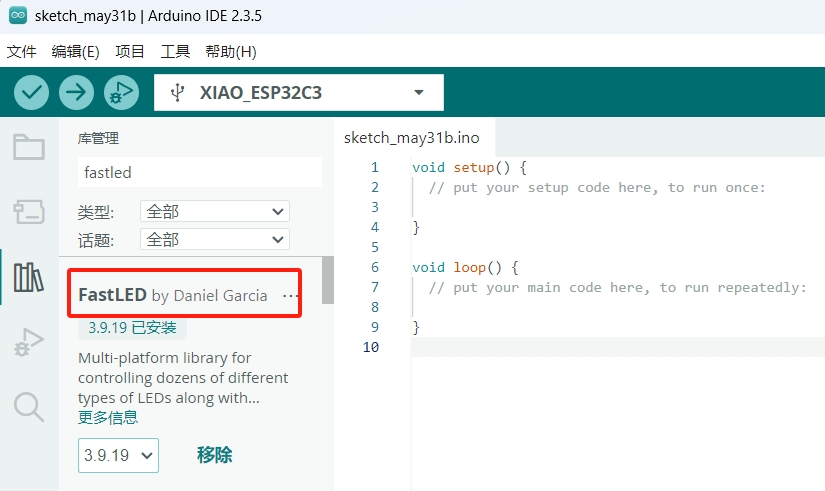Click the 库管理 panel heading
Screen dimensions: 825x491
(98, 138)
